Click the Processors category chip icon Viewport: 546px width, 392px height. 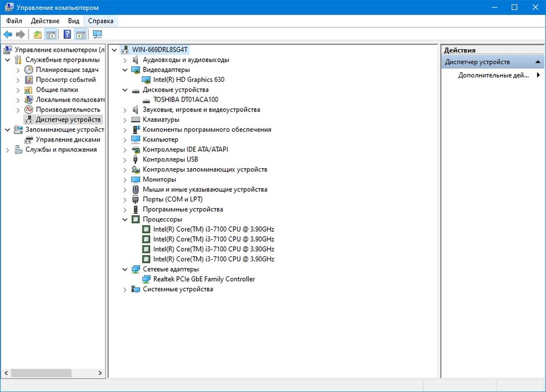[136, 219]
